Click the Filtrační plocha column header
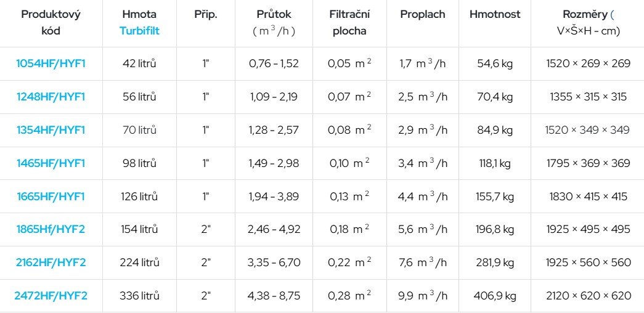This screenshot has height=313, width=644. click(349, 23)
